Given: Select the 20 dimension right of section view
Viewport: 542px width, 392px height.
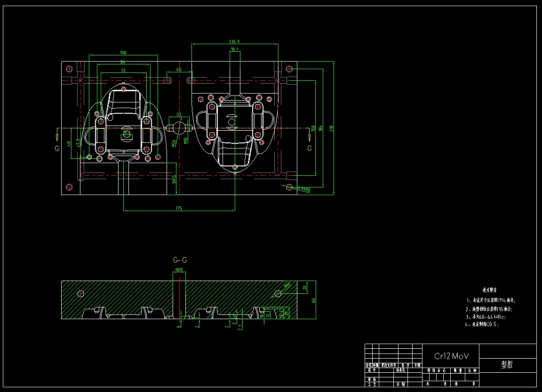Looking at the screenshot, I should [305, 287].
